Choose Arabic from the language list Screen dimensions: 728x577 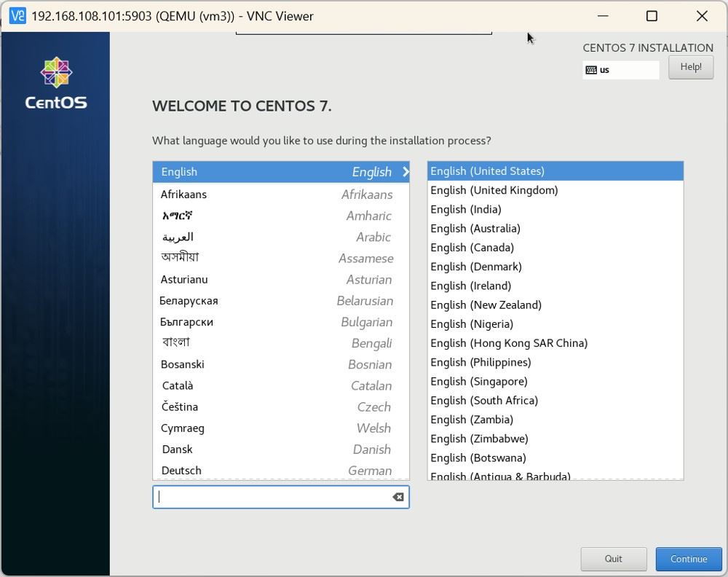click(281, 237)
